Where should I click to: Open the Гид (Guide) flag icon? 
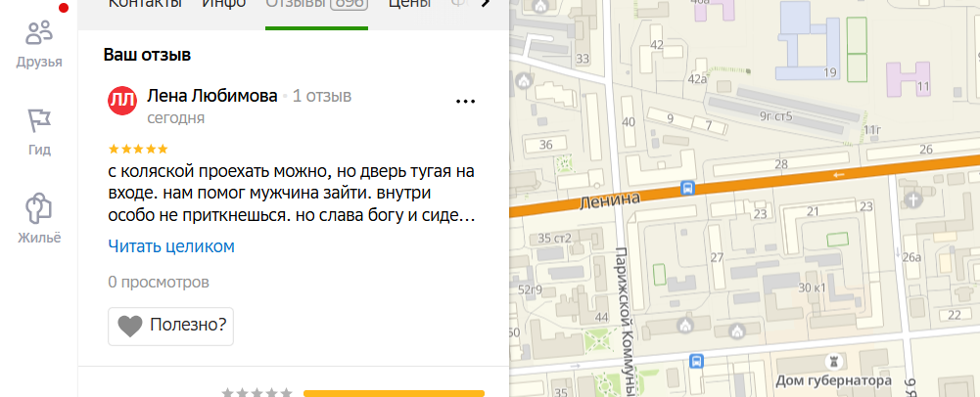pyautogui.click(x=39, y=132)
